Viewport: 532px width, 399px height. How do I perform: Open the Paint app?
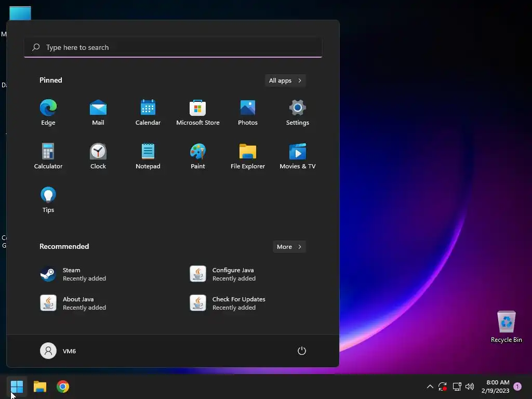click(198, 156)
